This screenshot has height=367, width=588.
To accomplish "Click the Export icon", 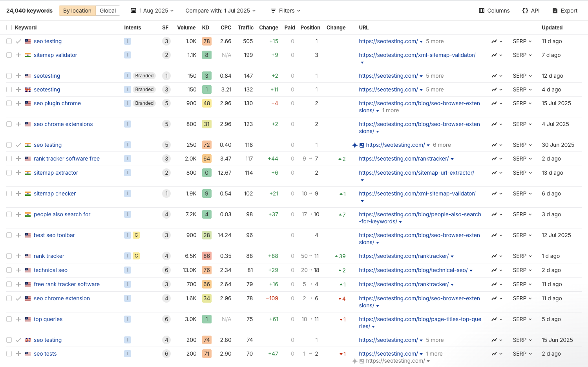I will click(555, 11).
